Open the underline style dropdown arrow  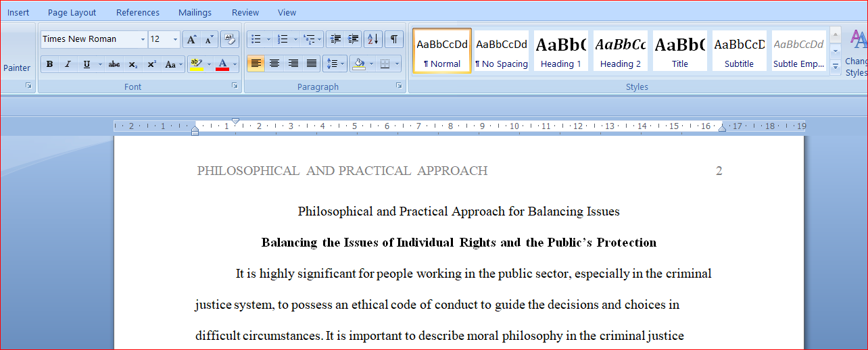(100, 64)
